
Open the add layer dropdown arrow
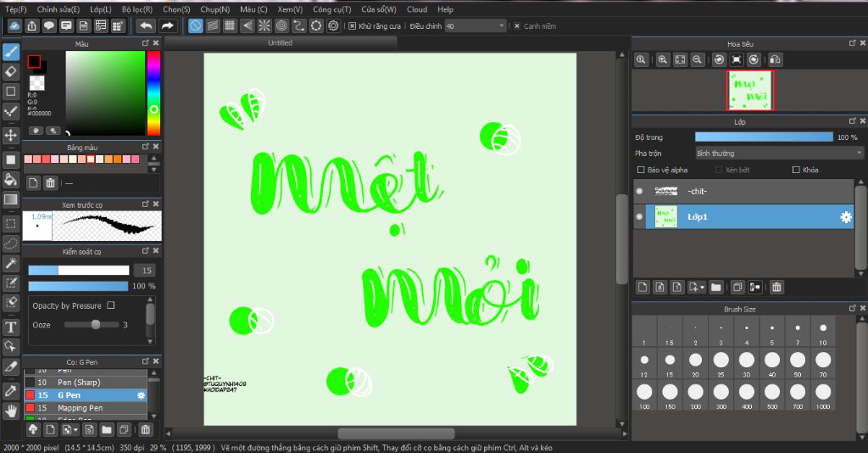tap(703, 287)
